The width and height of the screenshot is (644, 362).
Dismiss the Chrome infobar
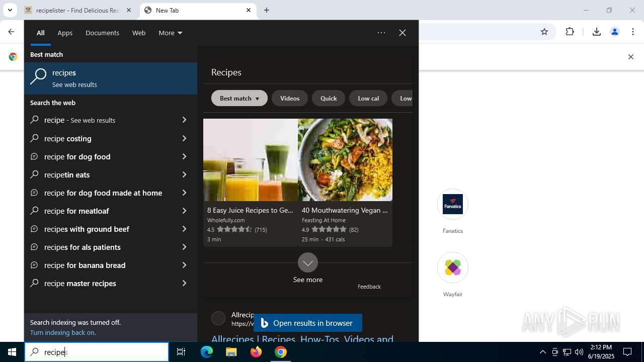point(630,57)
